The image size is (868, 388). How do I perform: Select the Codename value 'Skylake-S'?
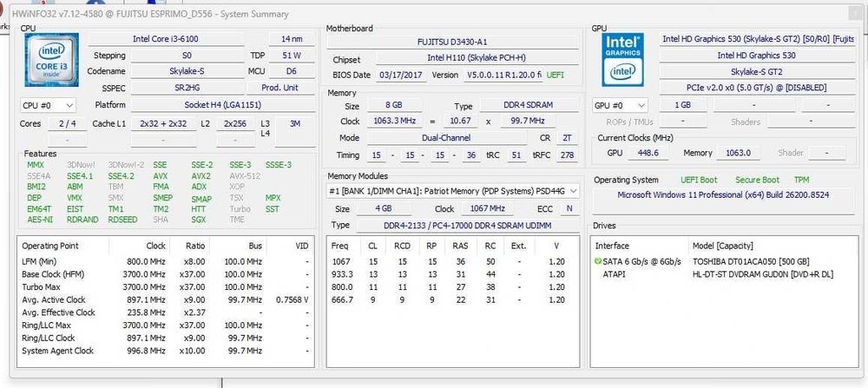pos(186,71)
